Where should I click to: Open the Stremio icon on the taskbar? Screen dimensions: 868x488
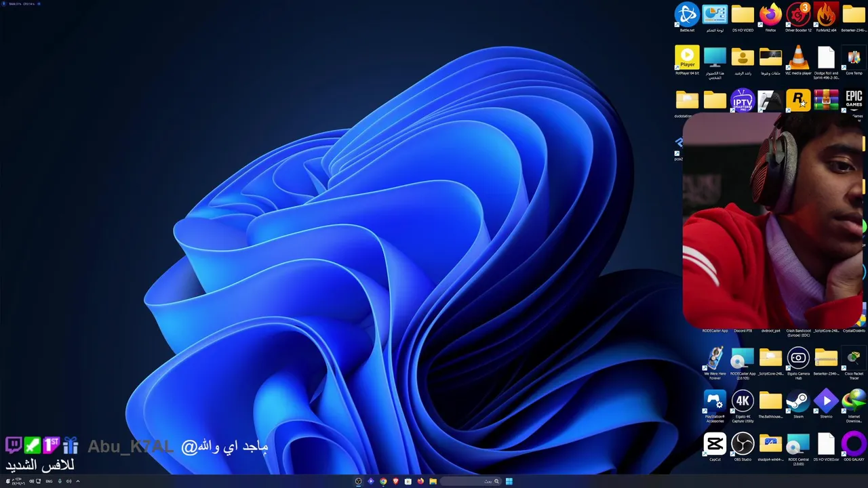point(371,481)
